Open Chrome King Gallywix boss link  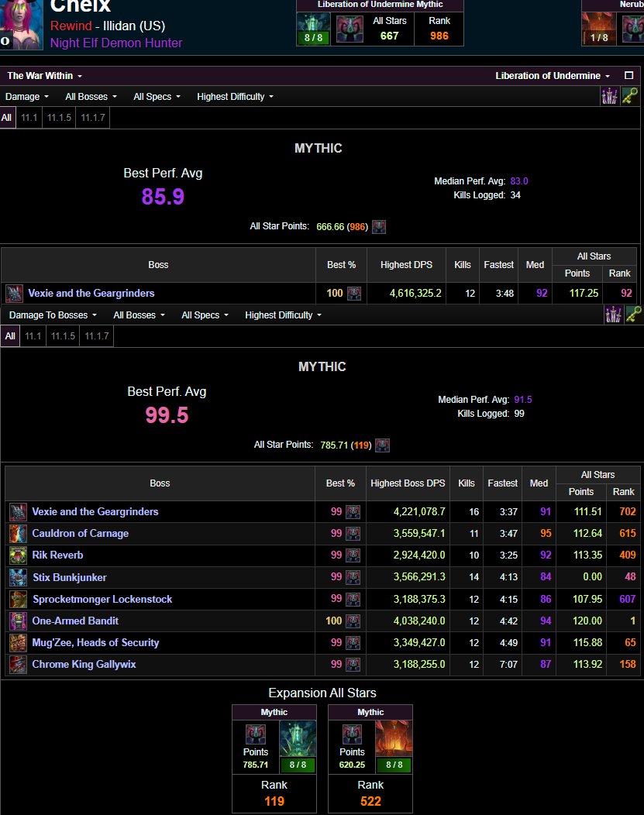[x=84, y=664]
